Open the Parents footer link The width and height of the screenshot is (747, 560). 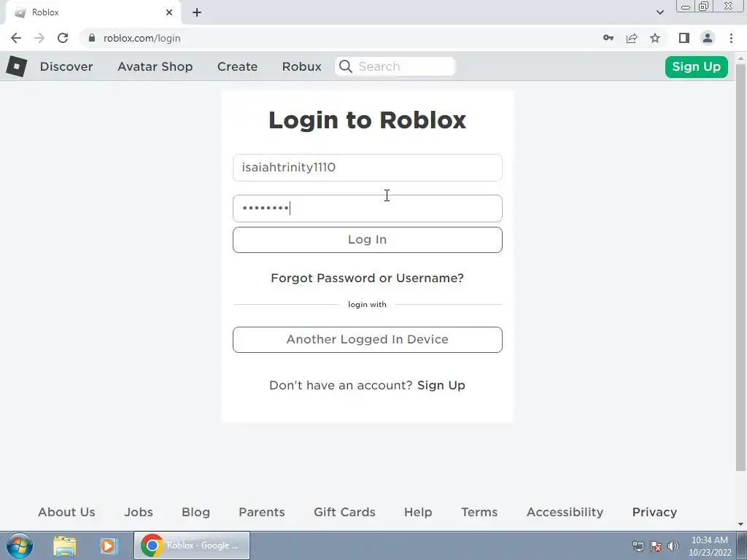[262, 512]
